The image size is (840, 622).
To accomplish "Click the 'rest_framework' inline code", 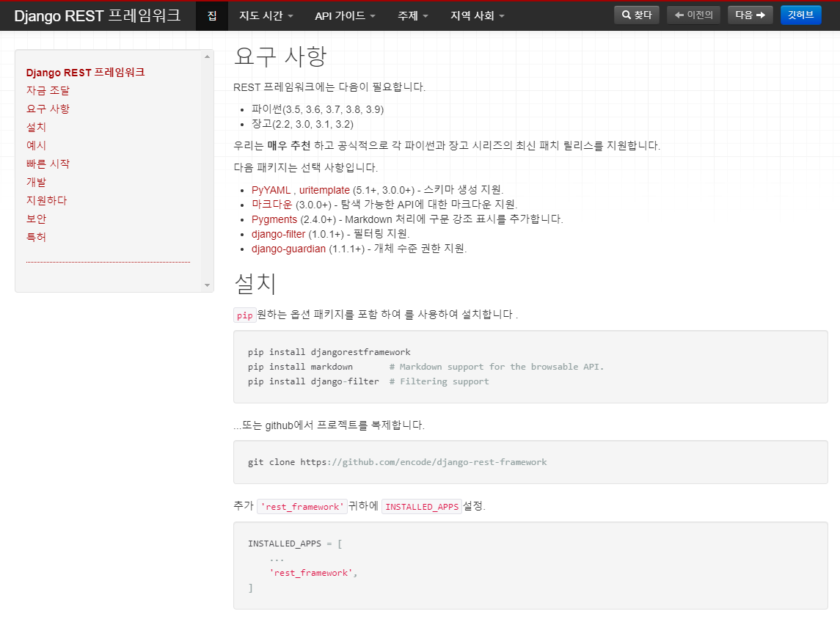I will pos(302,506).
